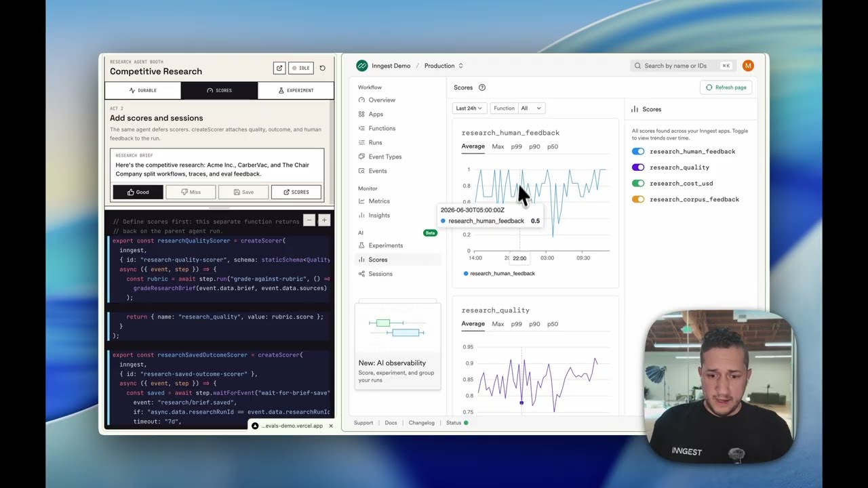Click the Insights bar chart icon
This screenshot has height=488, width=868.
[361, 215]
